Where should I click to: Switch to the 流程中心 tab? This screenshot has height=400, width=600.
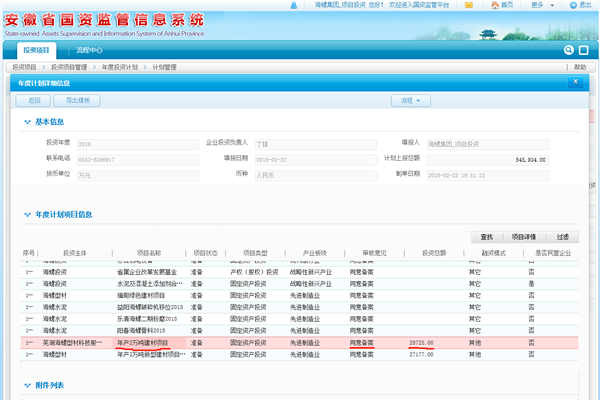click(x=89, y=49)
